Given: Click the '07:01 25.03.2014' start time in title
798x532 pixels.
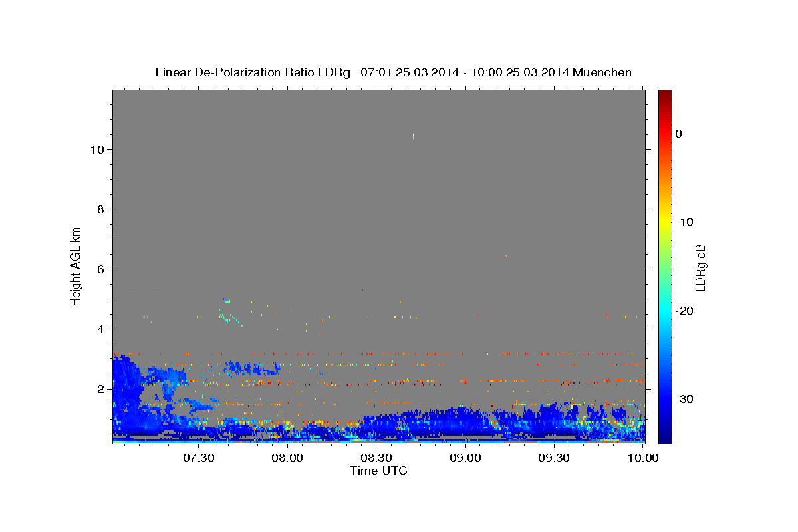Looking at the screenshot, I should [x=409, y=72].
